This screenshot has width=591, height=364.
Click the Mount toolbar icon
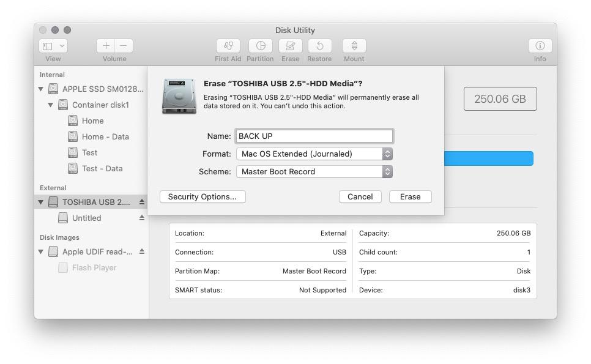point(354,46)
